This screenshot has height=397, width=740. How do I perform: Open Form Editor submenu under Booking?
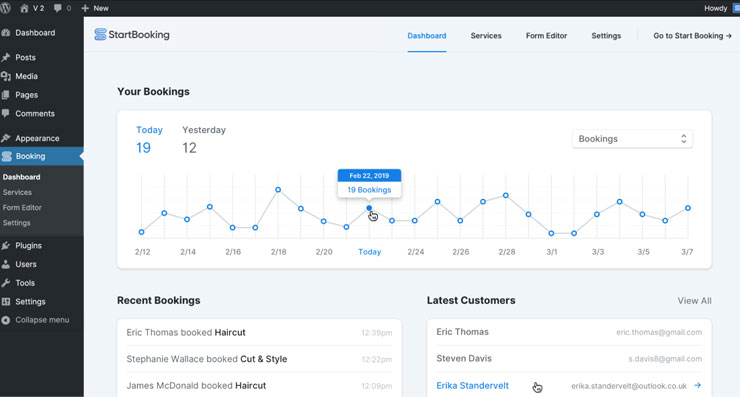point(22,207)
